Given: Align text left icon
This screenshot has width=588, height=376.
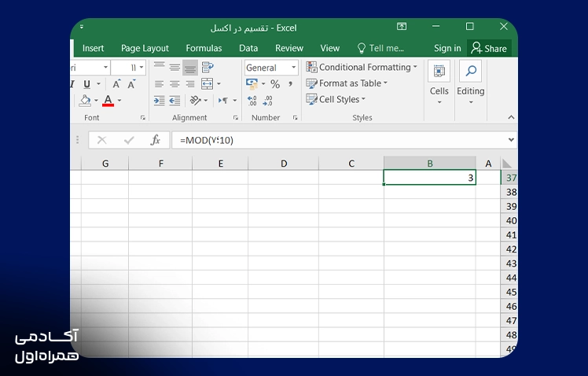Looking at the screenshot, I should (160, 84).
